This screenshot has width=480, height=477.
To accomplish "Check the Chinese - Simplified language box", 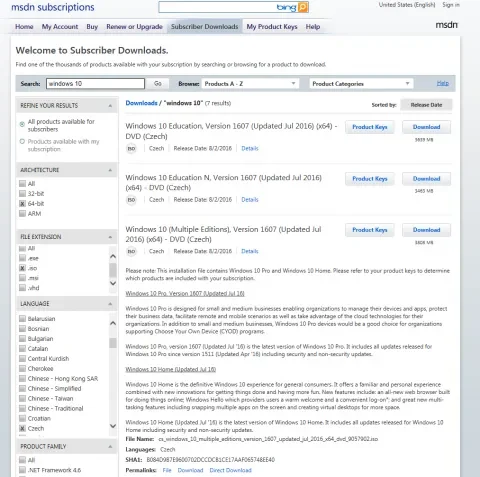I will tap(22, 388).
